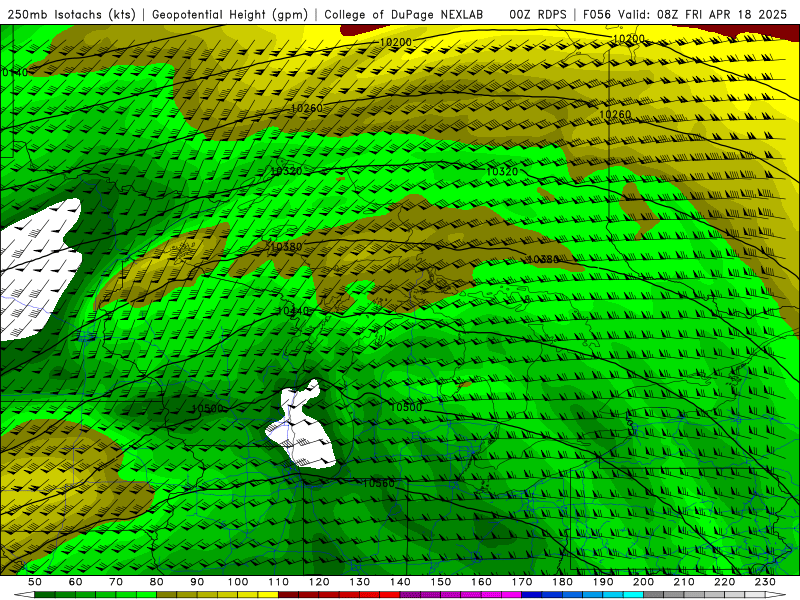Click the '00Z RDPS' model run text
The image size is (800, 600).
[538, 15]
